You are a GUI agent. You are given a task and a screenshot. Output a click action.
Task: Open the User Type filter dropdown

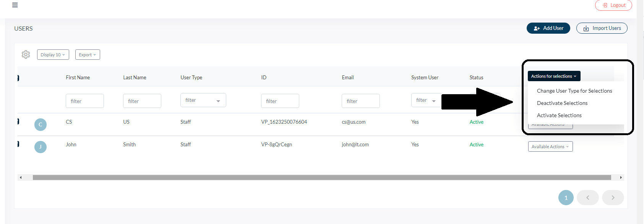[x=203, y=100]
